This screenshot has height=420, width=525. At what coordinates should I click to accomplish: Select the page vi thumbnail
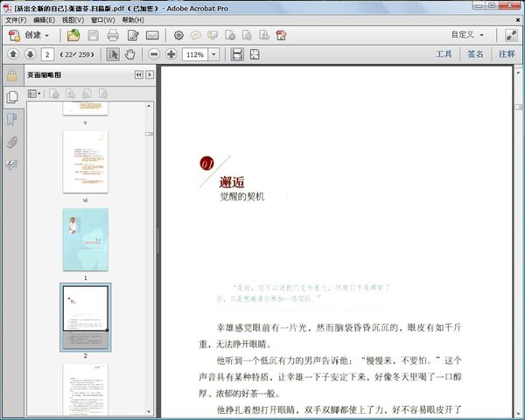(x=86, y=162)
